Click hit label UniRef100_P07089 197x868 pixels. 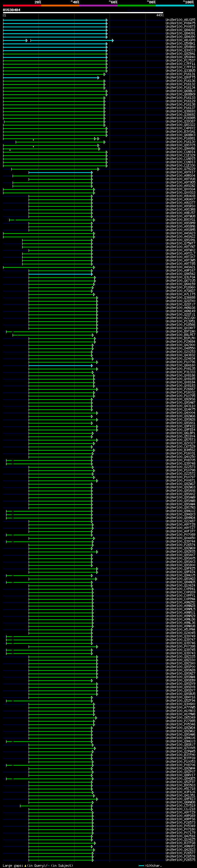click(180, 535)
